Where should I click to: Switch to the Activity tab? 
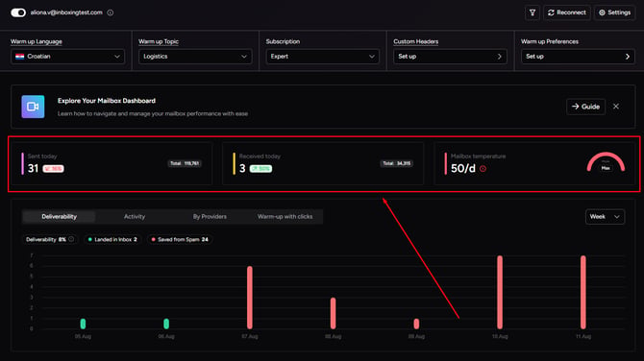135,217
